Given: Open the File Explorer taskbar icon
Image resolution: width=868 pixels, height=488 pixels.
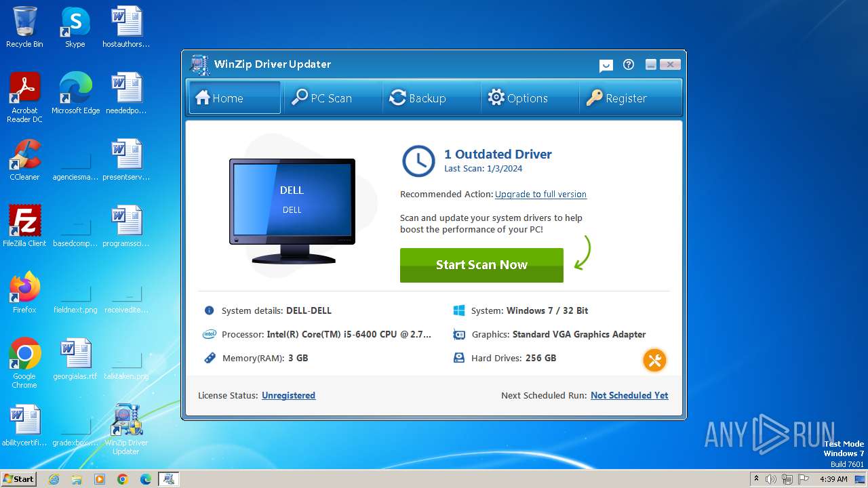Looking at the screenshot, I should click(x=77, y=479).
